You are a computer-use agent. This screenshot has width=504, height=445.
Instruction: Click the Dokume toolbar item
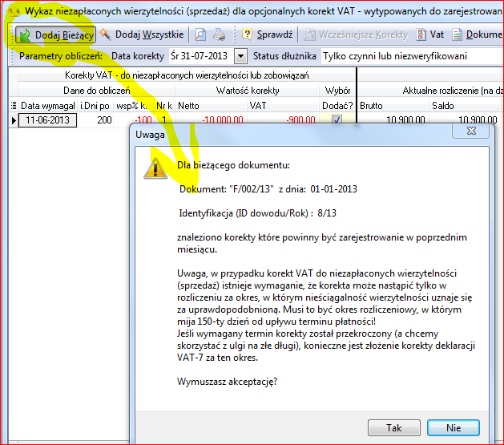point(477,34)
